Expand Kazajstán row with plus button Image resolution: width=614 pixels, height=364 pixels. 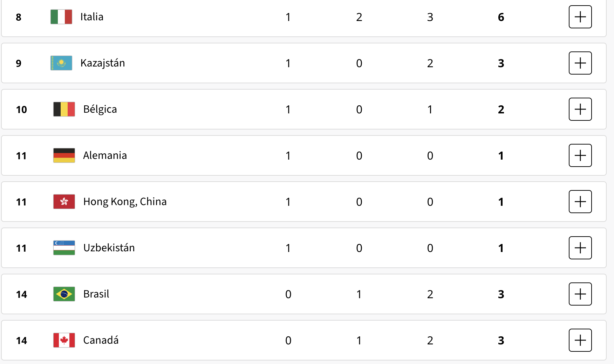point(580,63)
